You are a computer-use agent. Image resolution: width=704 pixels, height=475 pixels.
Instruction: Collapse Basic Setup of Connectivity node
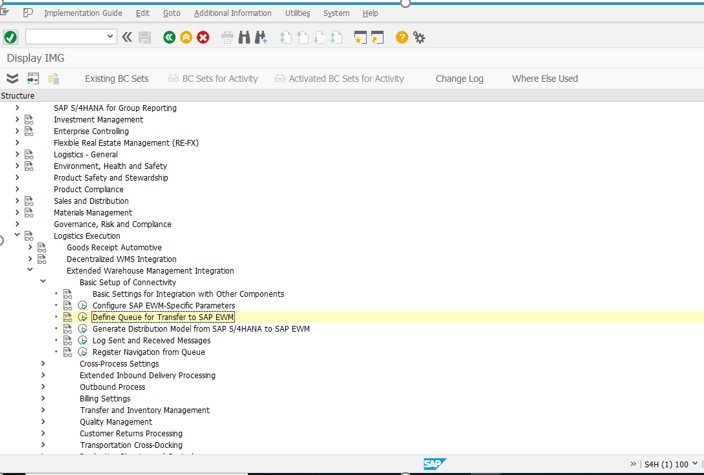[x=43, y=281]
